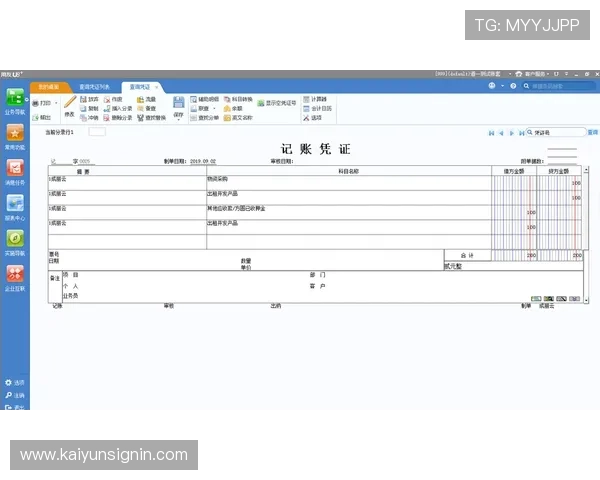Jump to the last voucher
This screenshot has height=480, width=600.
click(x=521, y=133)
